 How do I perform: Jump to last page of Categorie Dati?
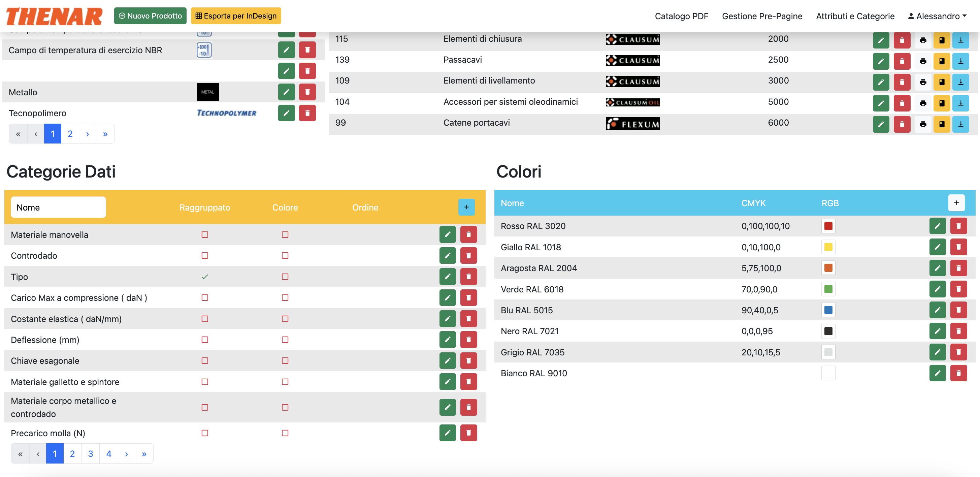coord(144,453)
